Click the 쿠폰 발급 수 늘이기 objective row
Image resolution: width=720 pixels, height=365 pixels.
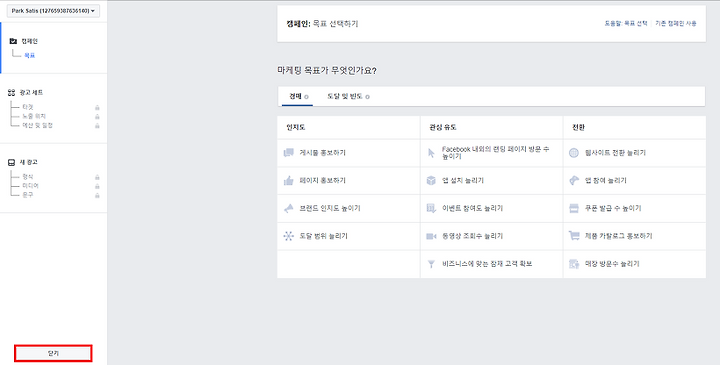coord(634,208)
